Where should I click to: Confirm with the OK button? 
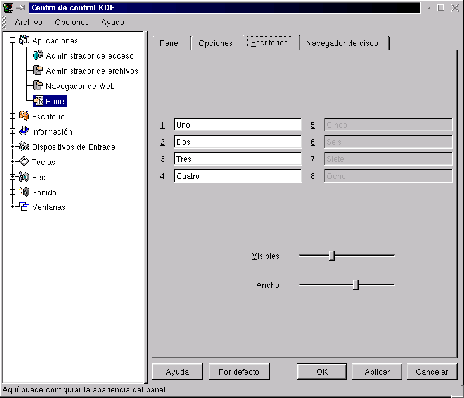tap(322, 372)
